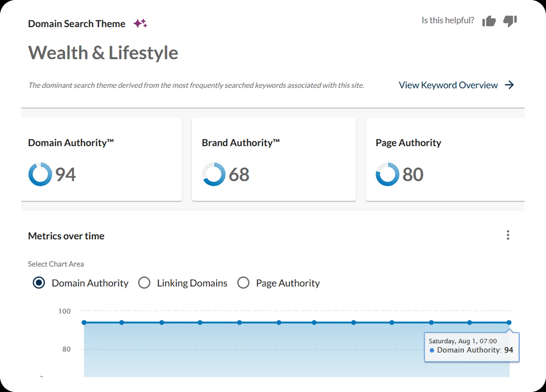Click the Brand Authority score 68

[x=239, y=174]
